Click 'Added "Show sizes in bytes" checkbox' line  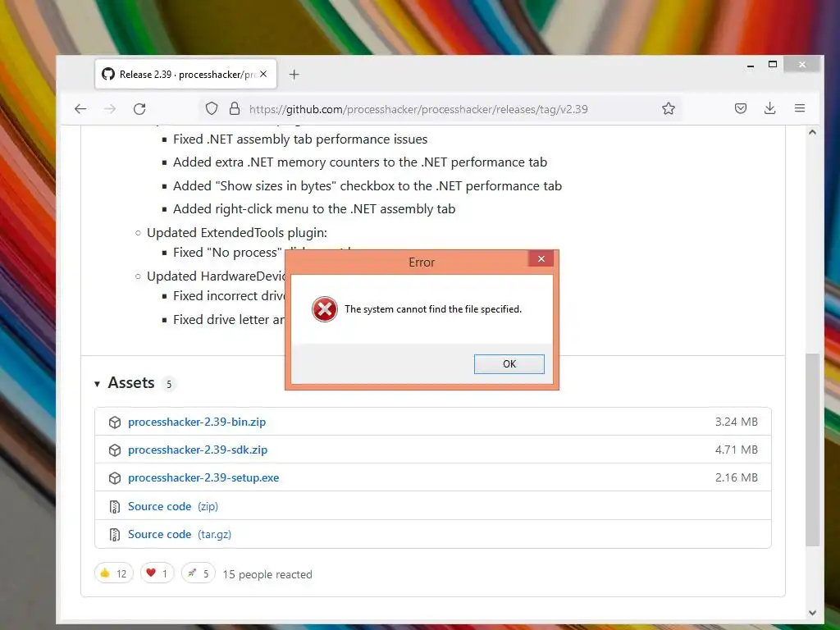click(x=367, y=186)
